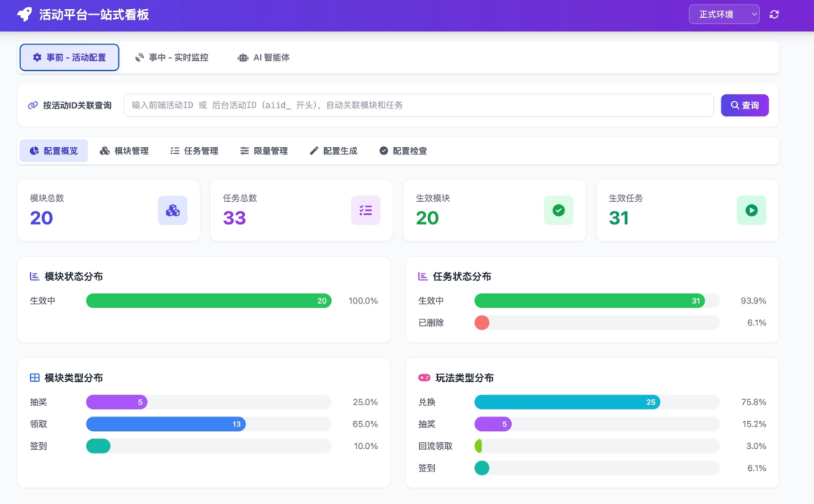The height and width of the screenshot is (504, 814).
Task: Click the 查询 search button
Action: pos(745,105)
